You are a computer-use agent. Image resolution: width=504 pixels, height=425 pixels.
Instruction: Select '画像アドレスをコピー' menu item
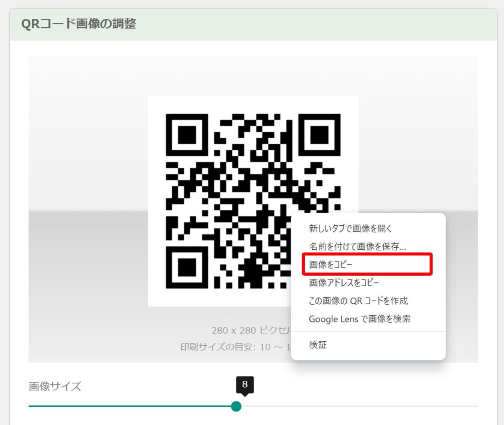coord(368,282)
